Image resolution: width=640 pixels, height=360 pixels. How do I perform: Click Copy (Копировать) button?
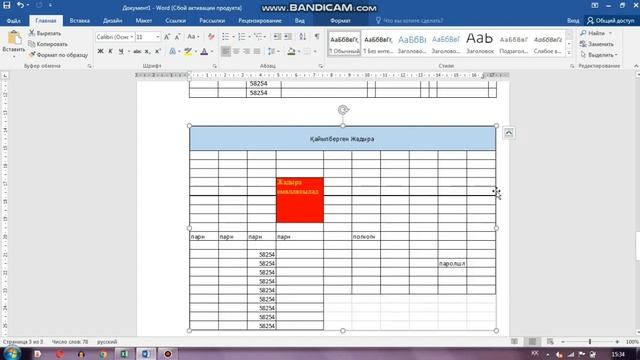(48, 44)
